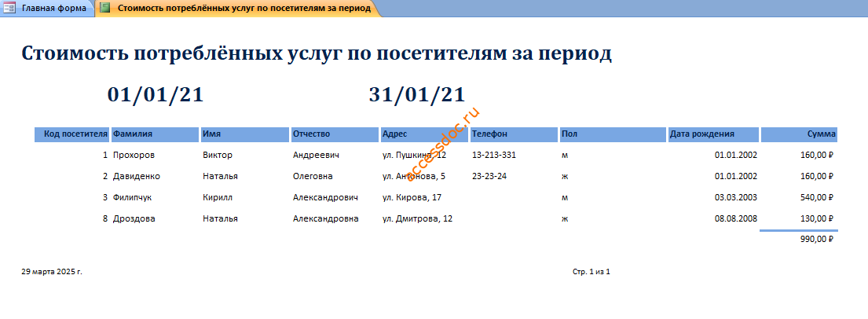Click the Дата рождения column header
The image size is (868, 319).
tap(713, 134)
